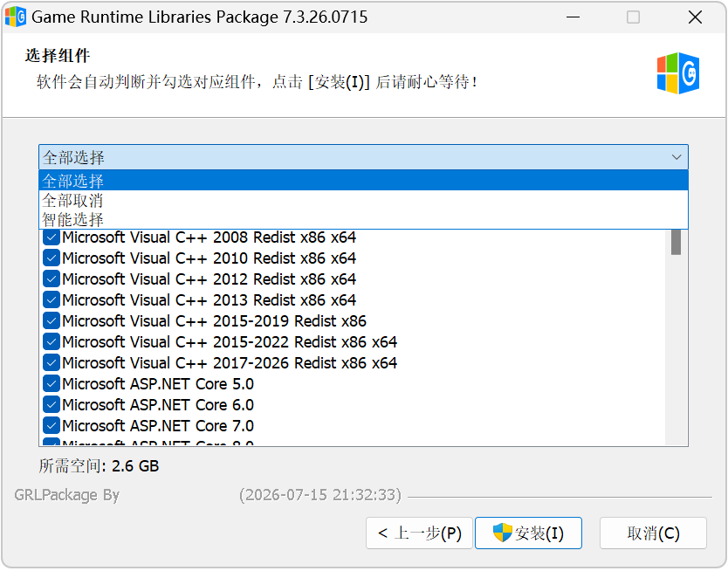
Task: Click the shield icon on the install button
Action: click(503, 533)
